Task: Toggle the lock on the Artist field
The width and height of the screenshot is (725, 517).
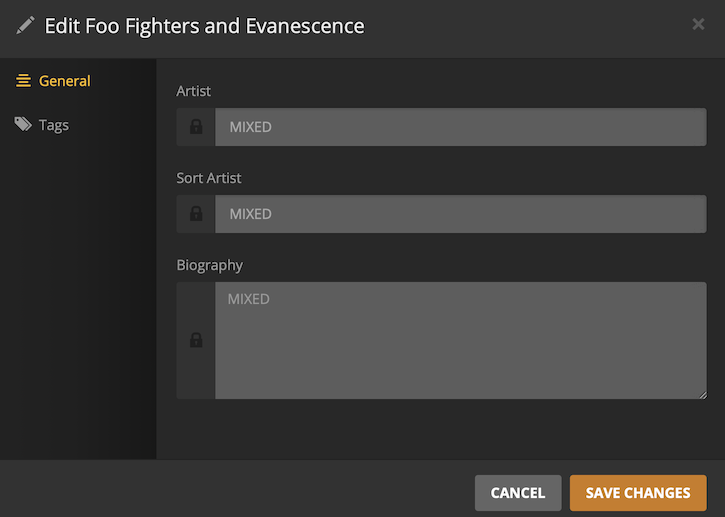Action: point(196,127)
